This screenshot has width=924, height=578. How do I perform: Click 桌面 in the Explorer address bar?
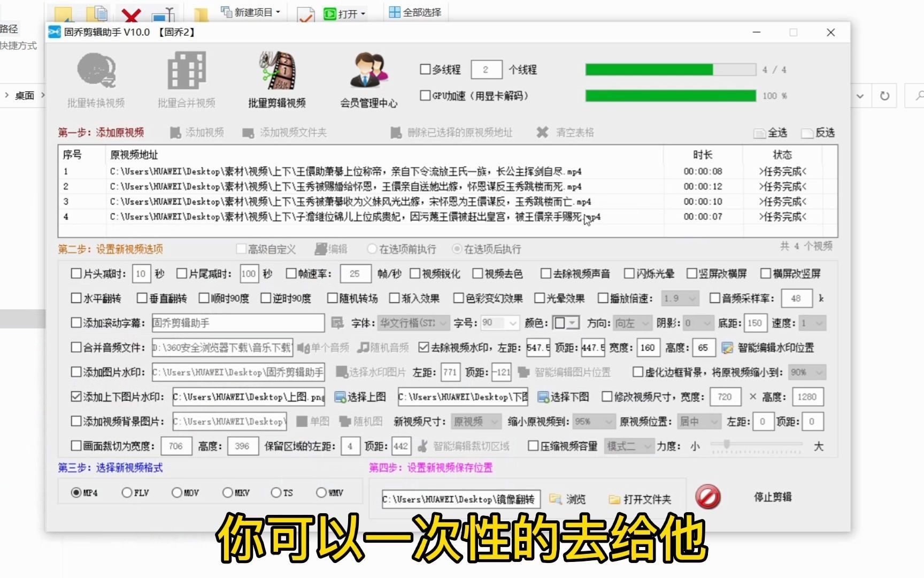pos(25,95)
